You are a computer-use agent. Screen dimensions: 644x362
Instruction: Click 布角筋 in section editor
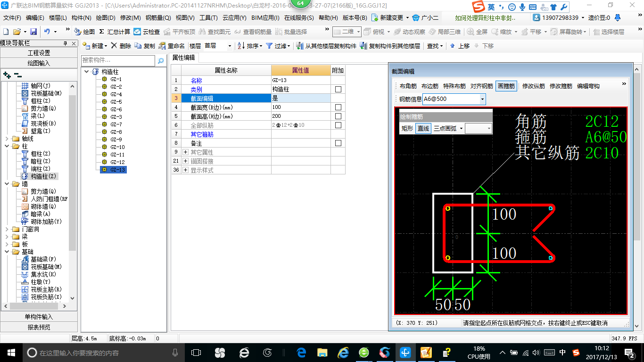coord(408,86)
